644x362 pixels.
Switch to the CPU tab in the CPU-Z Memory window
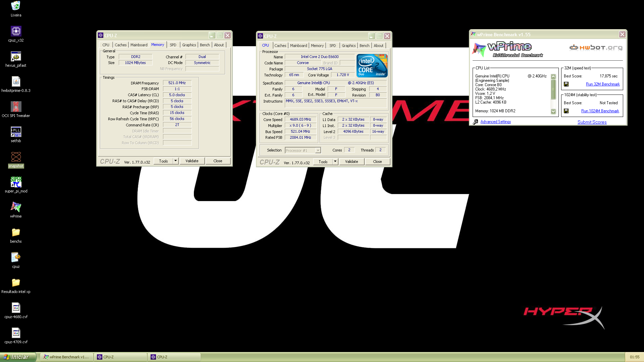[x=106, y=45]
